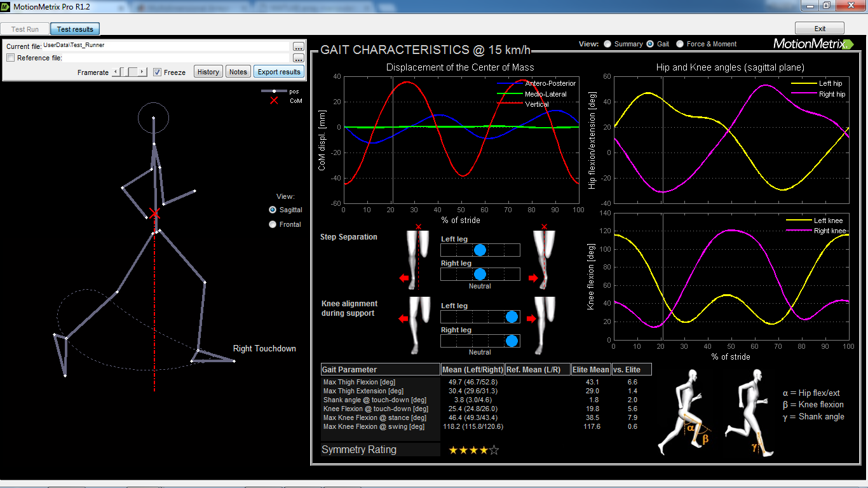The image size is (868, 488).
Task: Click the MotionMetrix Pro title bar icon
Action: click(6, 6)
